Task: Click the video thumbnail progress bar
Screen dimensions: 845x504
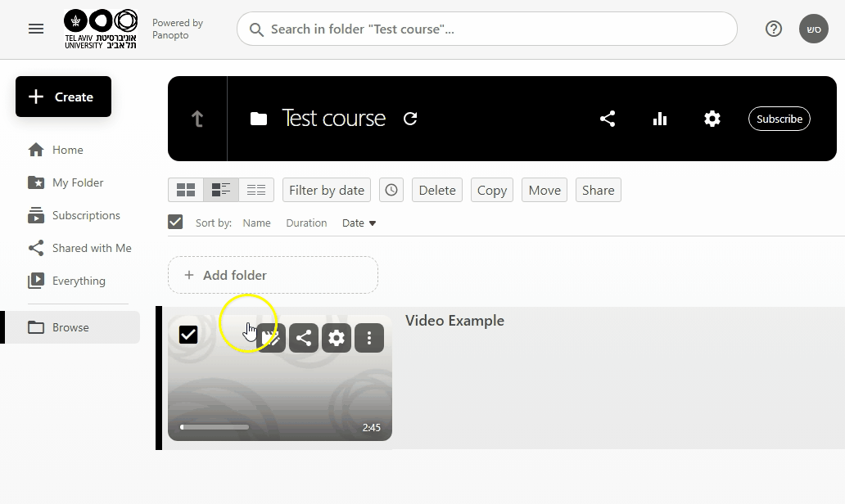Action: click(x=215, y=427)
